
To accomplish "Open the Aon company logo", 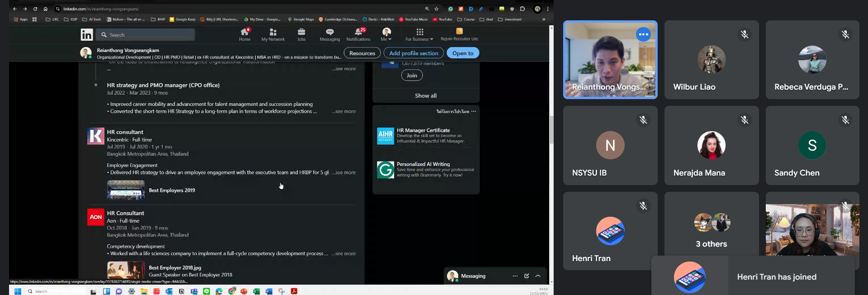I will pyautogui.click(x=95, y=217).
